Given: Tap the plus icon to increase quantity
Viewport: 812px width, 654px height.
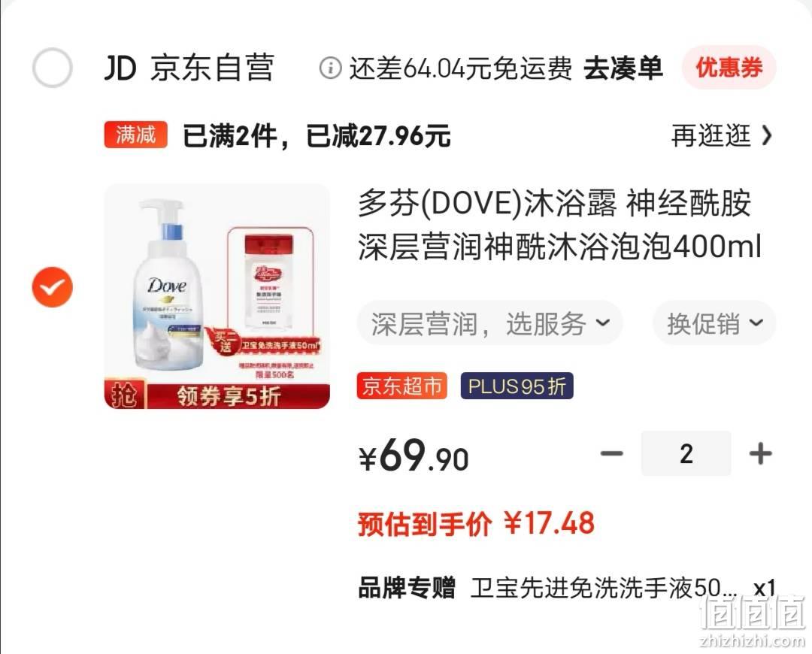Looking at the screenshot, I should (760, 454).
